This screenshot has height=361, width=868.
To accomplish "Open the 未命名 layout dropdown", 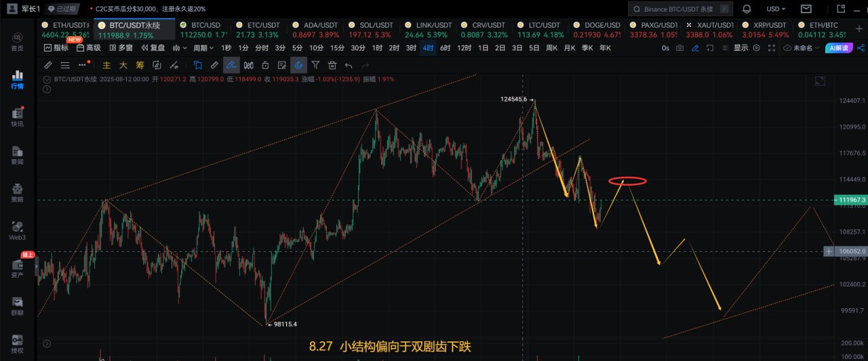I will click(x=801, y=48).
